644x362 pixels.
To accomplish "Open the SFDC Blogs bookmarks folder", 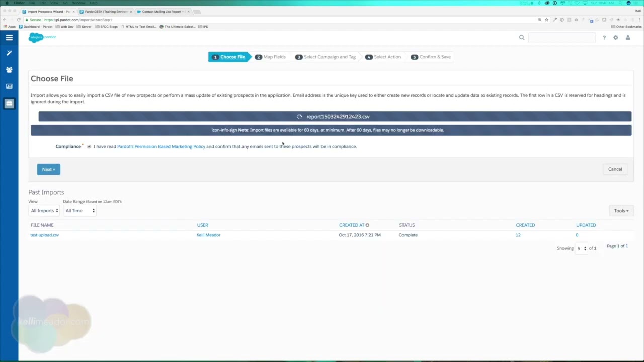I will (x=106, y=27).
